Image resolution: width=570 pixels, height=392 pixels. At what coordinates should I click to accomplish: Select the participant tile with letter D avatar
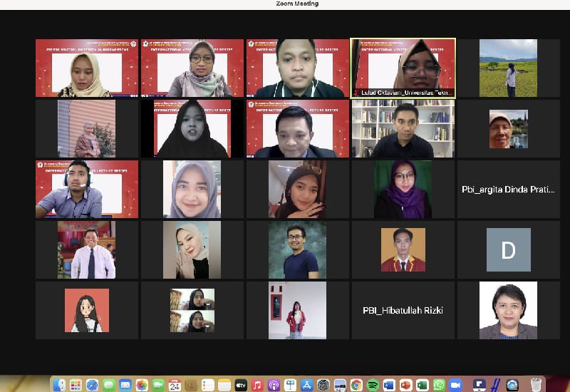(x=508, y=250)
